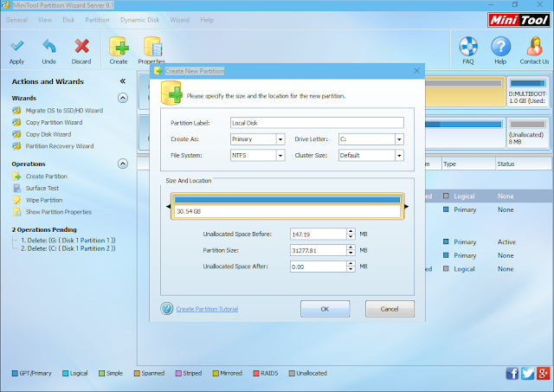Collapse the Operations section
554x392 pixels.
click(123, 164)
